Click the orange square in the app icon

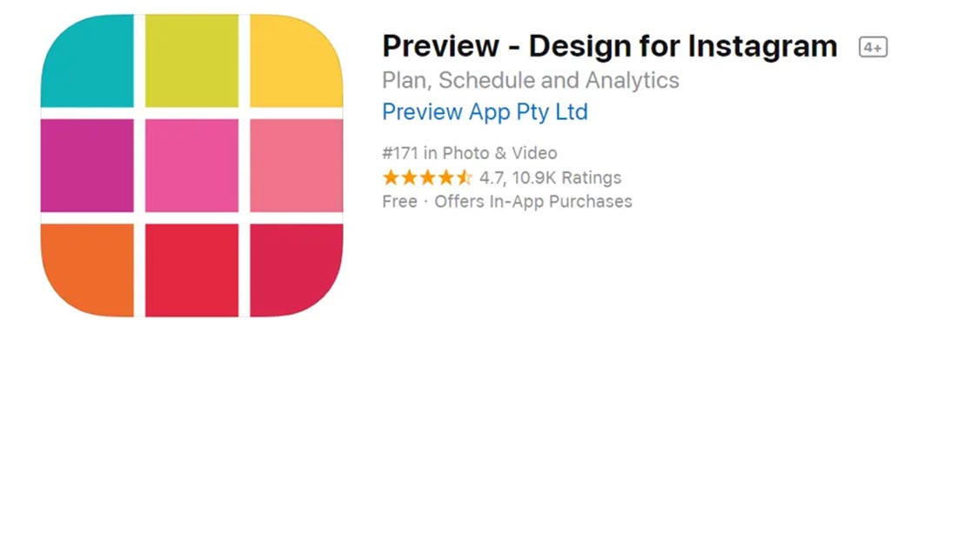click(x=88, y=268)
